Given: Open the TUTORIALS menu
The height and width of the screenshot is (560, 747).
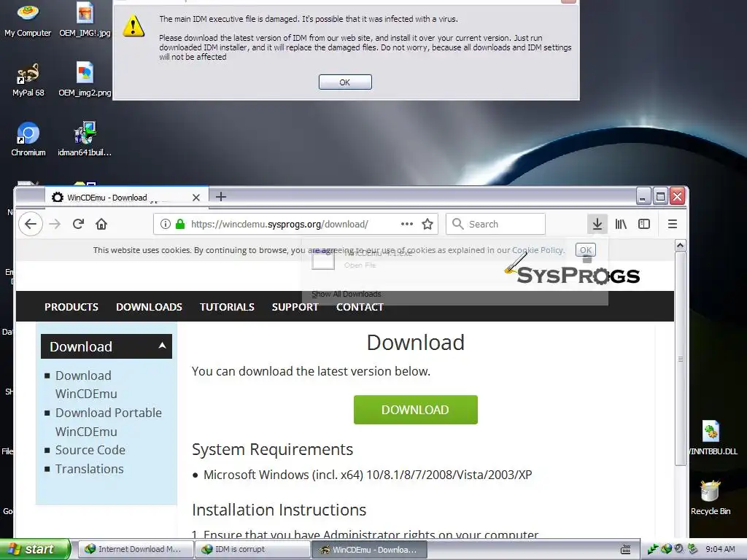Looking at the screenshot, I should point(227,307).
